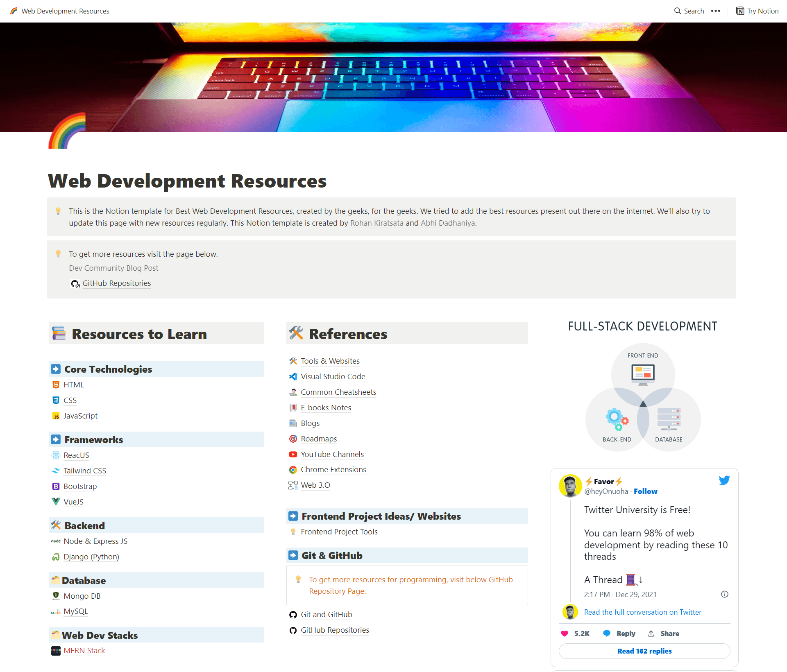787x672 pixels.
Task: Click Read 162 replies on the tweet
Action: click(644, 651)
